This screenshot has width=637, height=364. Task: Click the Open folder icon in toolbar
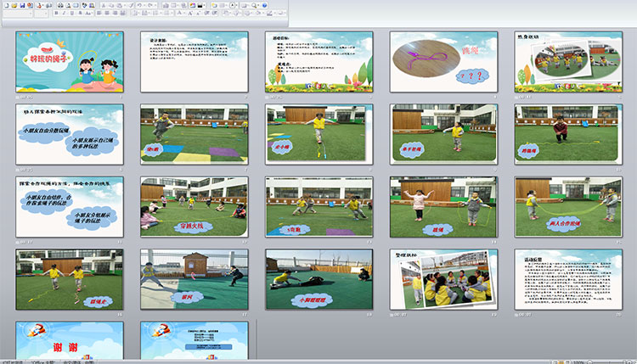click(14, 5)
